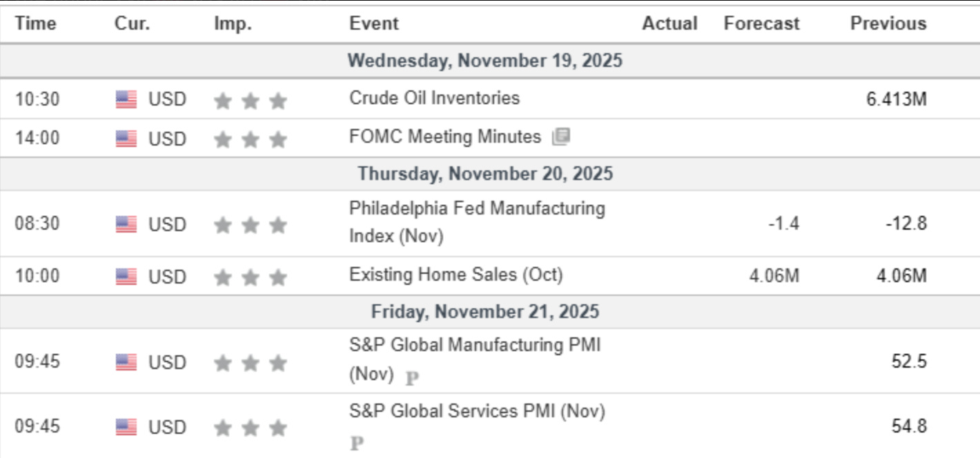Click the US flag in Existing Home Sales row
This screenshot has height=458, width=980.
(x=126, y=277)
